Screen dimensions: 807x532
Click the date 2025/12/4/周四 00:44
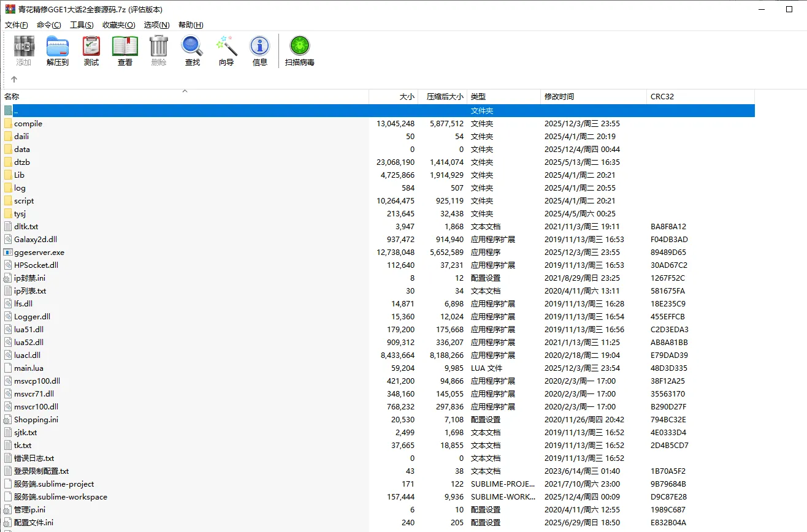click(x=582, y=149)
